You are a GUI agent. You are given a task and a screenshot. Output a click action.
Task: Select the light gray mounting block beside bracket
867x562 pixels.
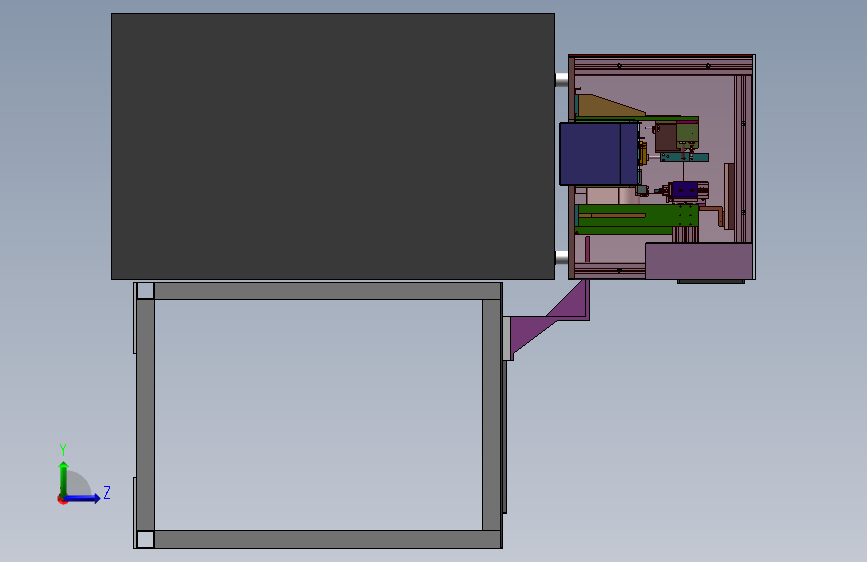[506, 339]
